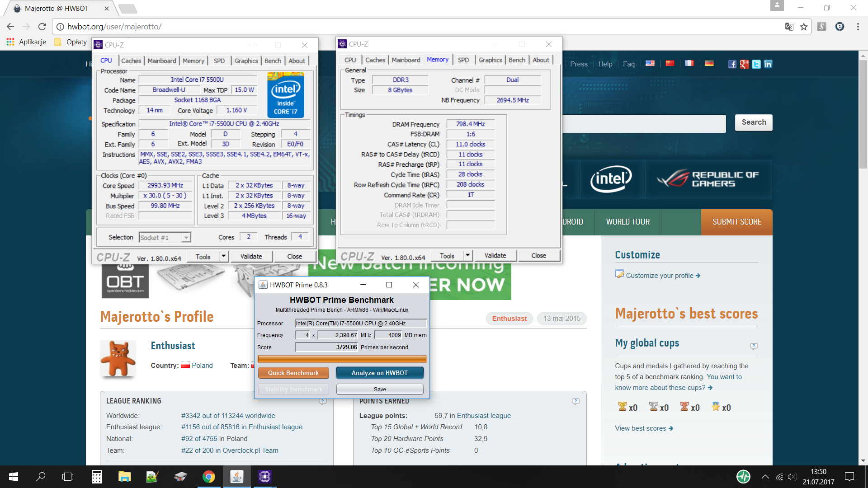Open Submit Score page
This screenshot has height=488, width=868.
click(737, 222)
